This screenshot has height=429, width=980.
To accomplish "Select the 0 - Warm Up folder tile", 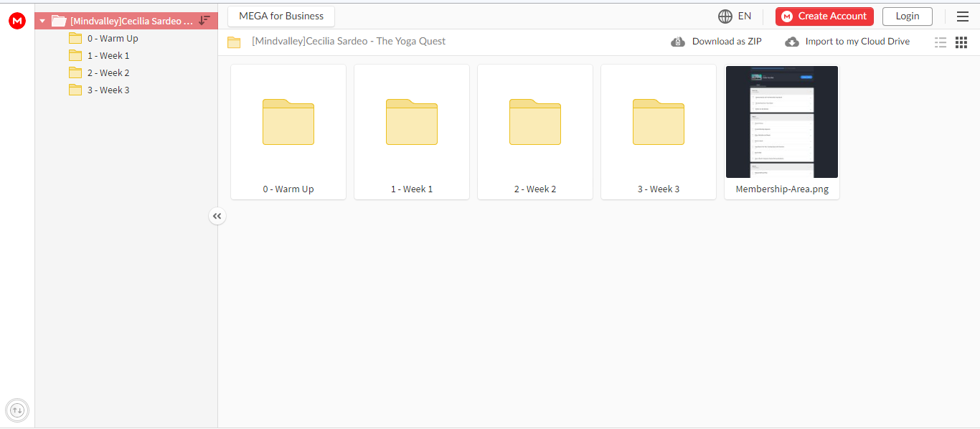I will [x=288, y=132].
